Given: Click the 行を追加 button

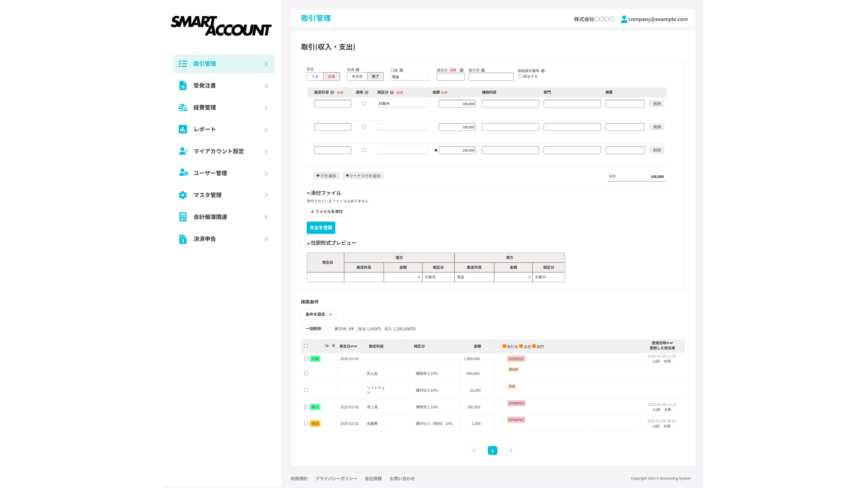Looking at the screenshot, I should (326, 176).
